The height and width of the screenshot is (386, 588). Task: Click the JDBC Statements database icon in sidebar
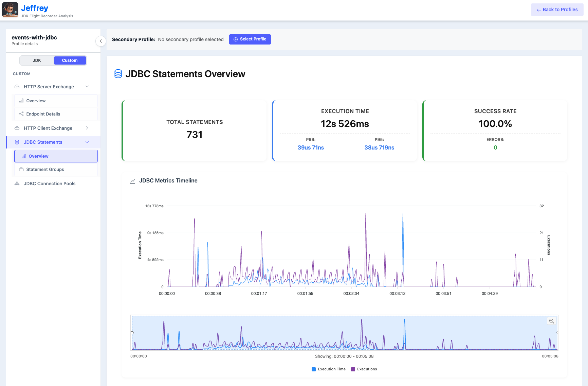17,142
